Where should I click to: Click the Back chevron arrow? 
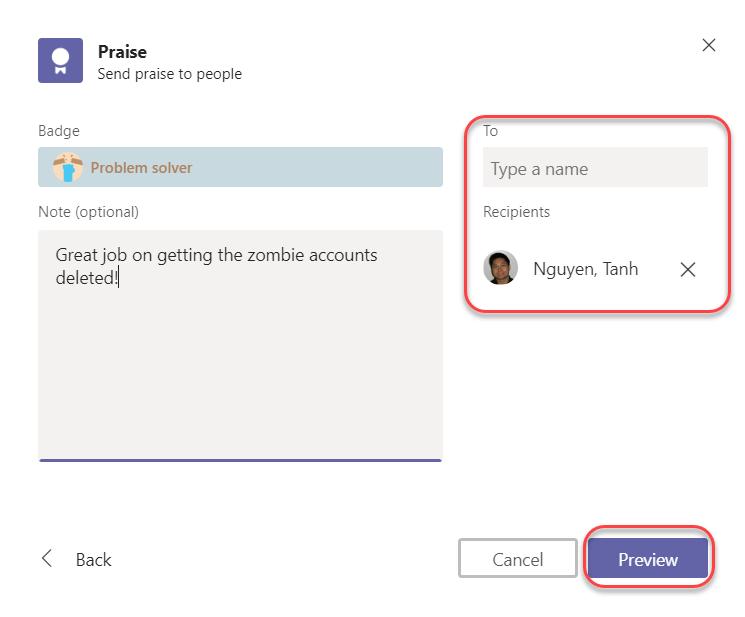(47, 559)
